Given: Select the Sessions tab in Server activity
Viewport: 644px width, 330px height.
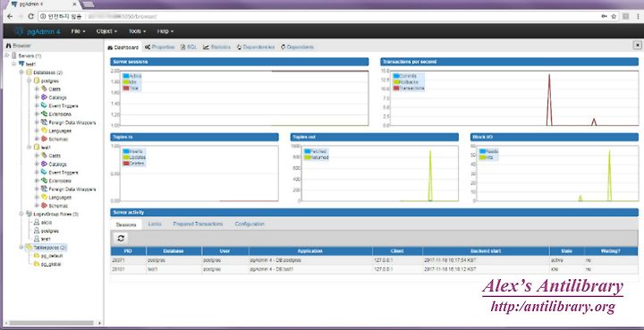Looking at the screenshot, I should tap(126, 224).
